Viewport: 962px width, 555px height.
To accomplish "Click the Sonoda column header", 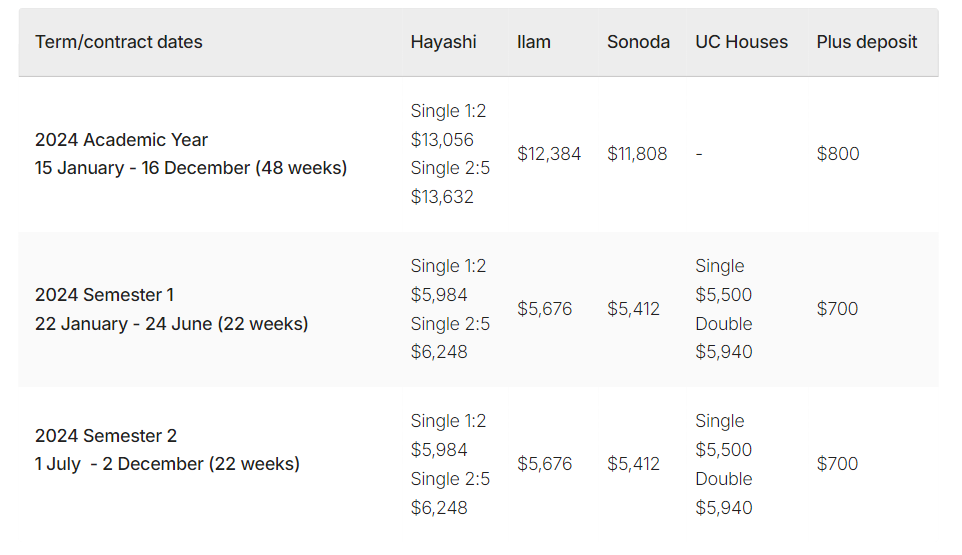I will [x=638, y=42].
